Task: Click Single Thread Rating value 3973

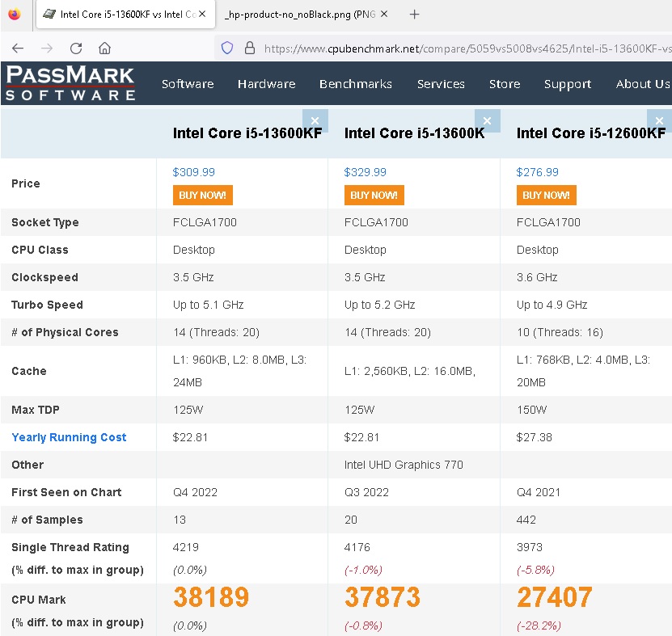Action: (530, 547)
